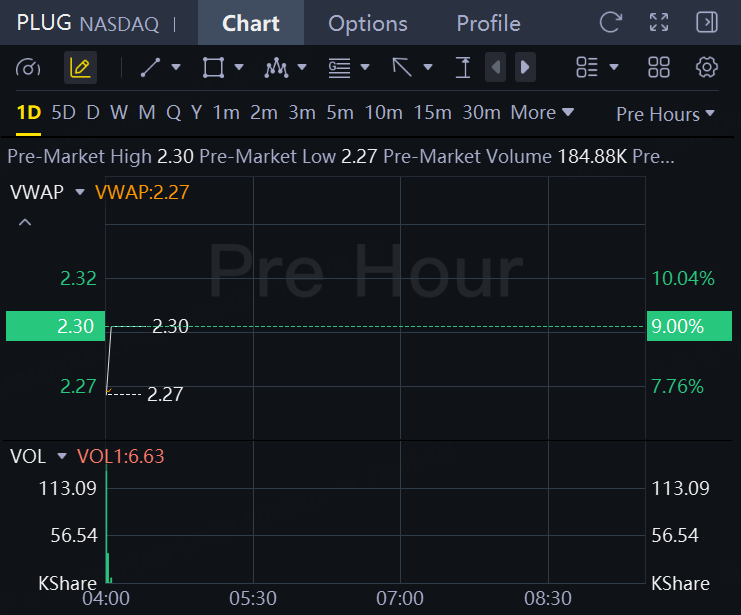Select the wave pattern tool
Image resolution: width=741 pixels, height=615 pixels.
276,68
